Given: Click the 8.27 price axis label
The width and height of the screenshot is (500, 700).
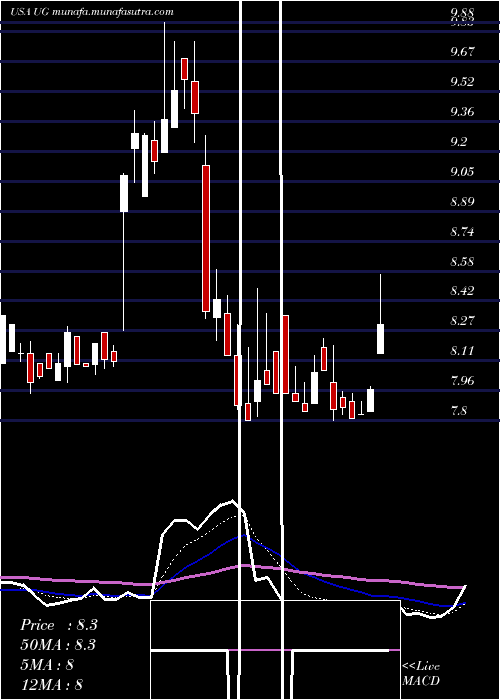Looking at the screenshot, I should point(462,321).
